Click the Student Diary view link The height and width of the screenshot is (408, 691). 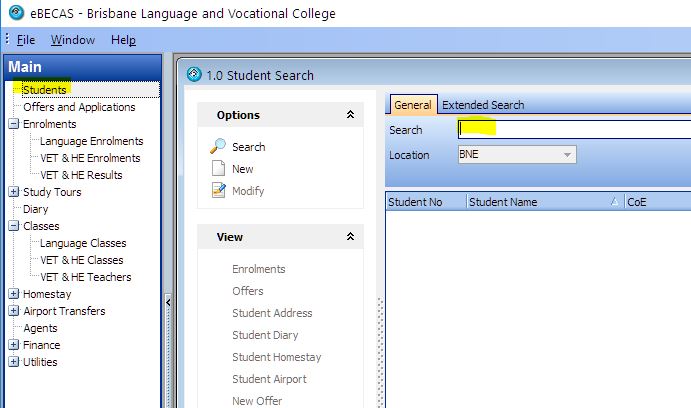point(265,335)
